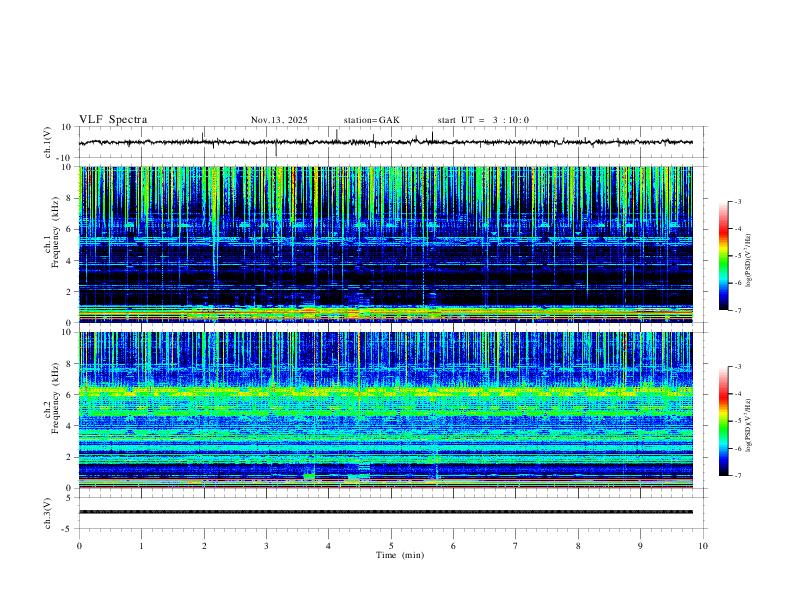This screenshot has height=612, width=792.
Task: Click the time axis tick label '10'
Action: click(703, 546)
